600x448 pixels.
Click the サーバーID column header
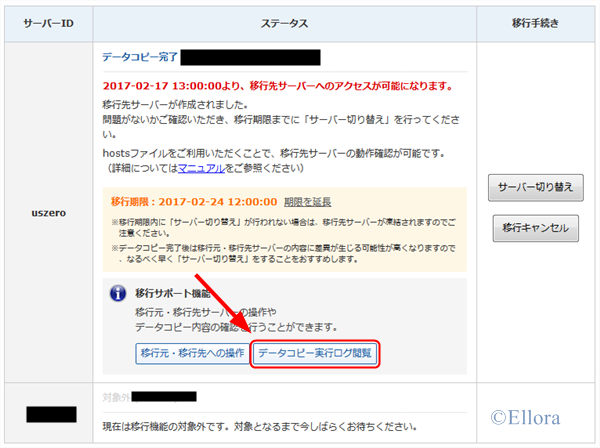tap(49, 24)
